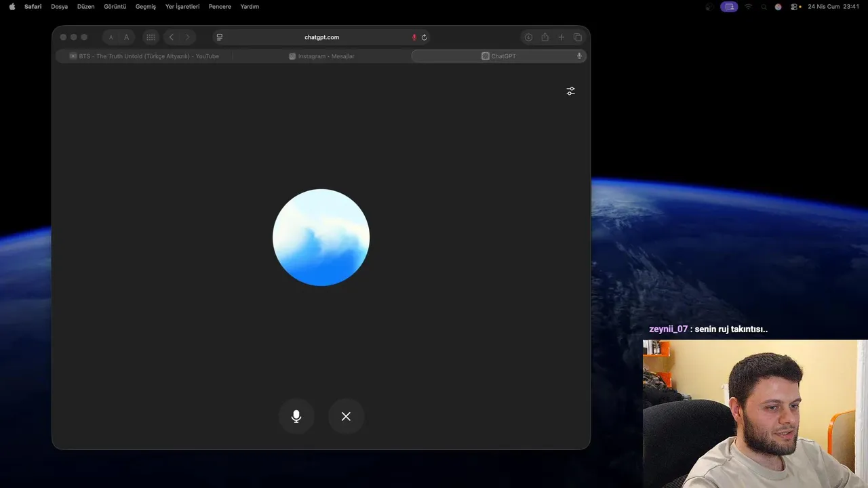Select the ChatGPT tab
Viewport: 868px width, 488px height.
tap(498, 56)
